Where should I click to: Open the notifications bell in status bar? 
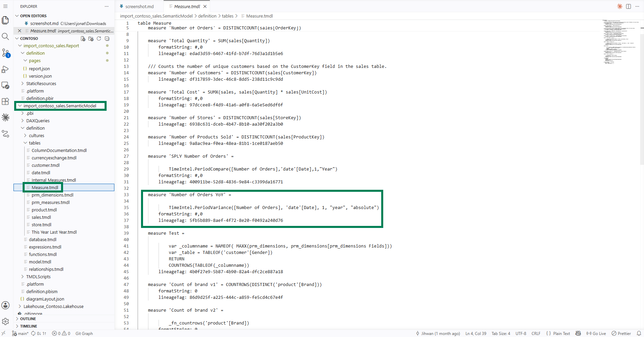[x=639, y=333]
